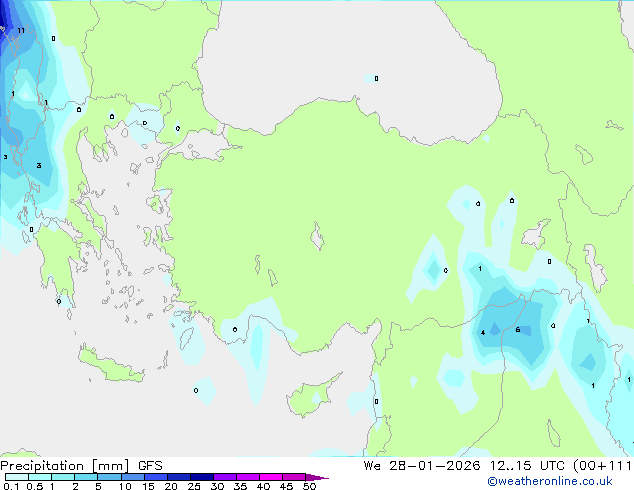This screenshot has height=490, width=634.
Task: Click the 10–15 mm legend swatch
Action: tap(133, 477)
